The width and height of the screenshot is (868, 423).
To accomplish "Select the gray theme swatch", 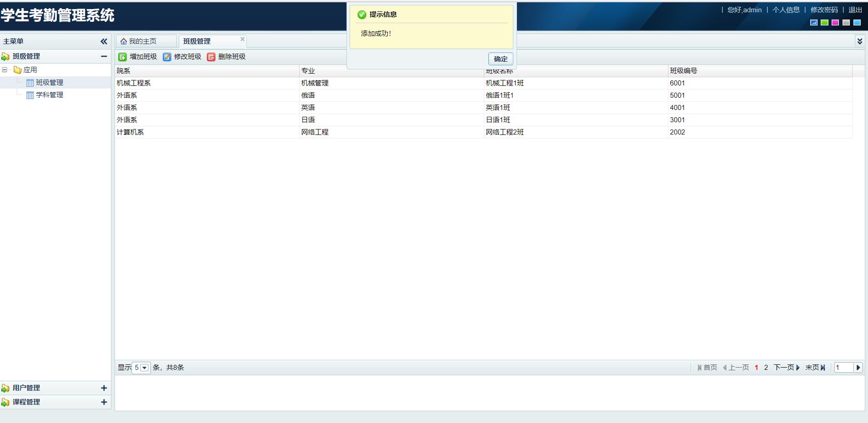I will tap(846, 22).
